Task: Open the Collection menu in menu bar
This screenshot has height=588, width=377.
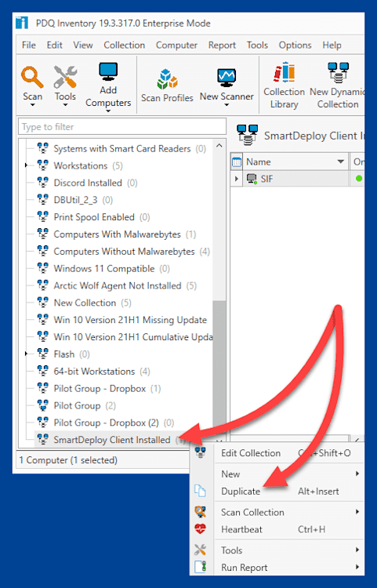Action: point(124,45)
